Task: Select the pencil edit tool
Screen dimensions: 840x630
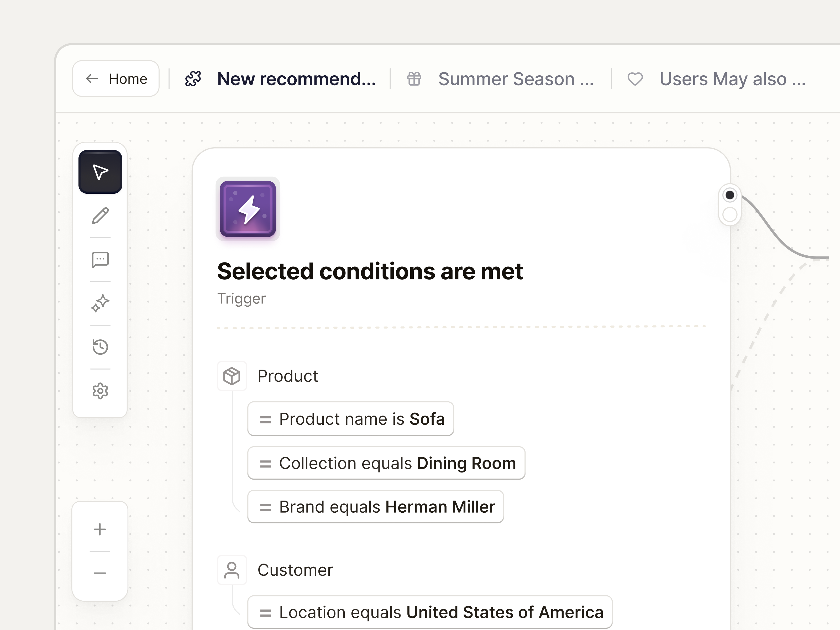Action: (x=100, y=216)
